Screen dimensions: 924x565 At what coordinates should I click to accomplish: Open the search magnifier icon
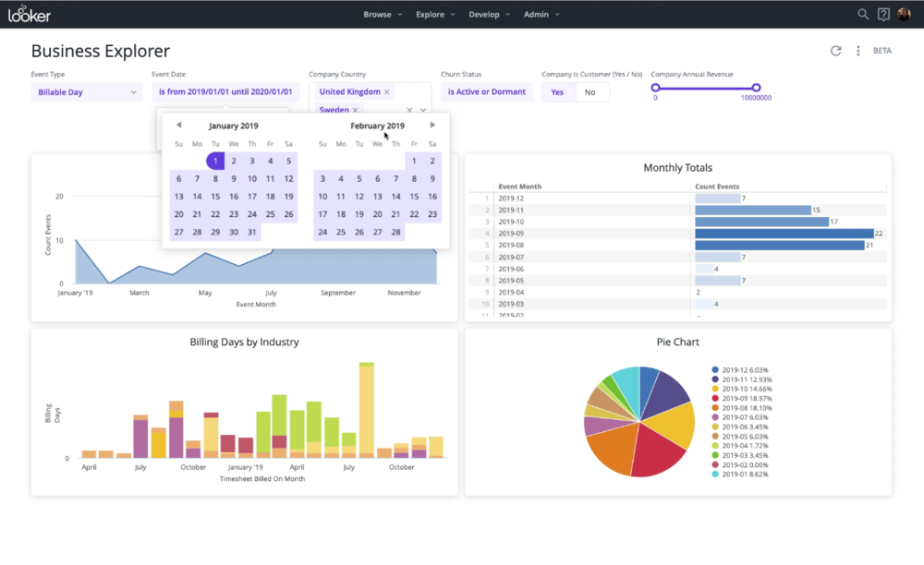point(863,15)
